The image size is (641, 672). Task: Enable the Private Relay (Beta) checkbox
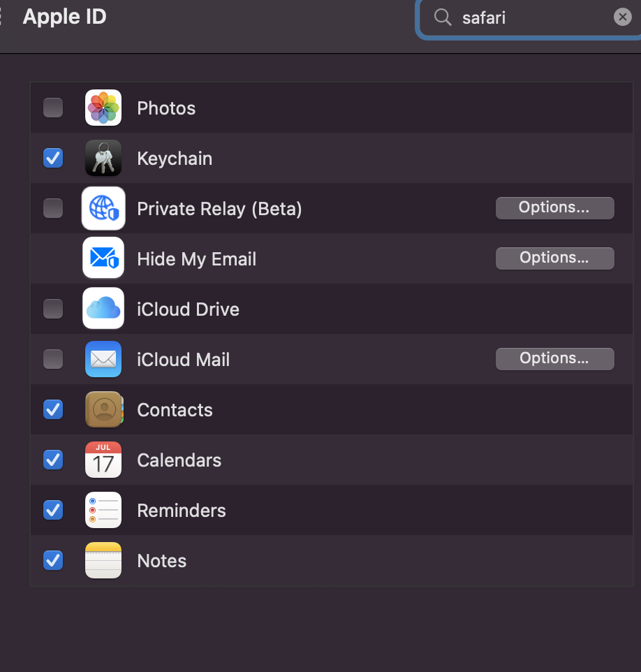[53, 208]
